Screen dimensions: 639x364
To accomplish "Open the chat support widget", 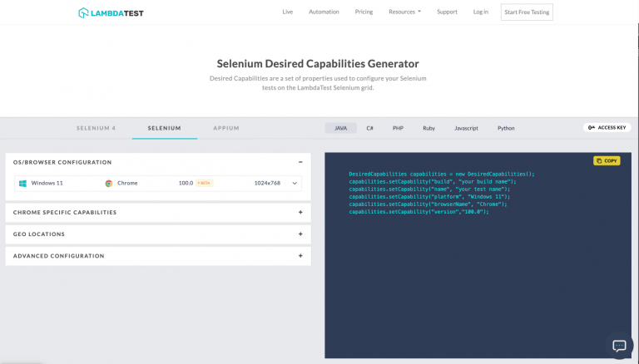I will pos(619,346).
